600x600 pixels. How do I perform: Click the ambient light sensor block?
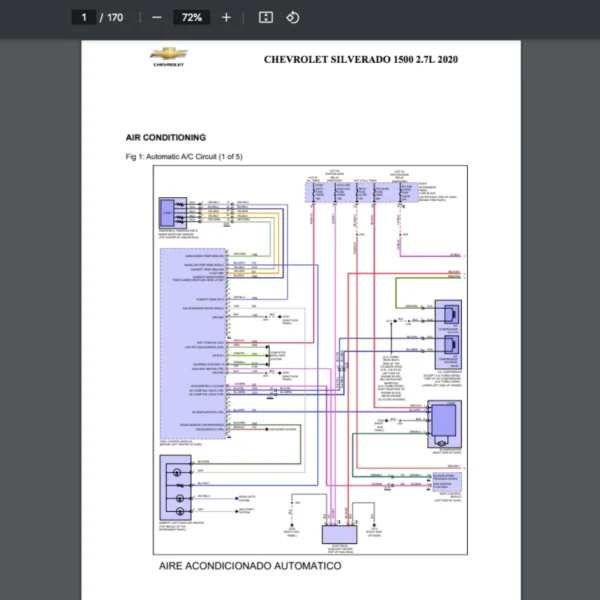pos(179,485)
